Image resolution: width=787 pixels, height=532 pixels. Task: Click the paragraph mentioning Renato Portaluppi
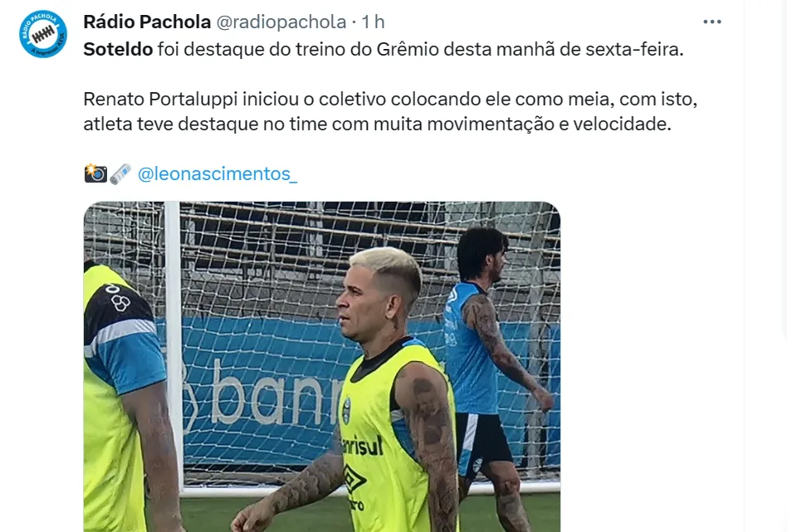pos(390,111)
